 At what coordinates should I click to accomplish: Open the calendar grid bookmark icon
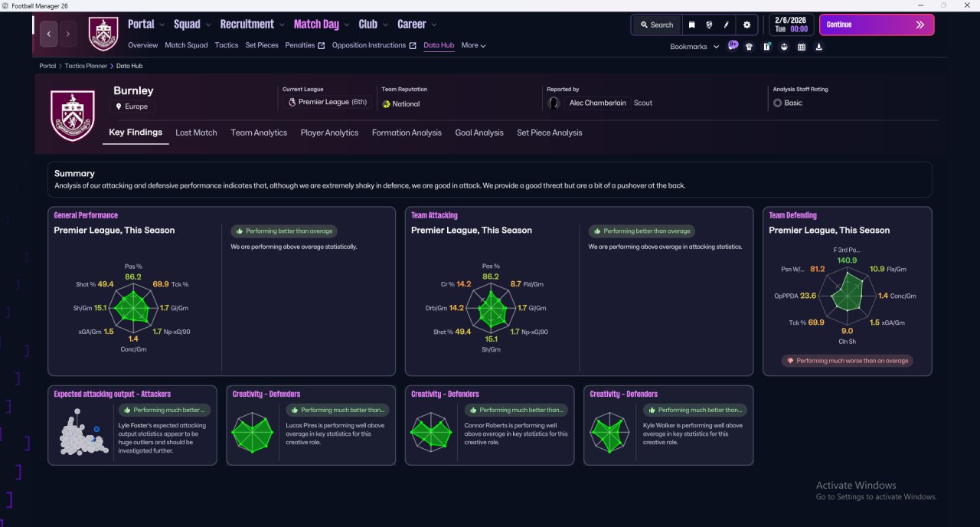[802, 47]
